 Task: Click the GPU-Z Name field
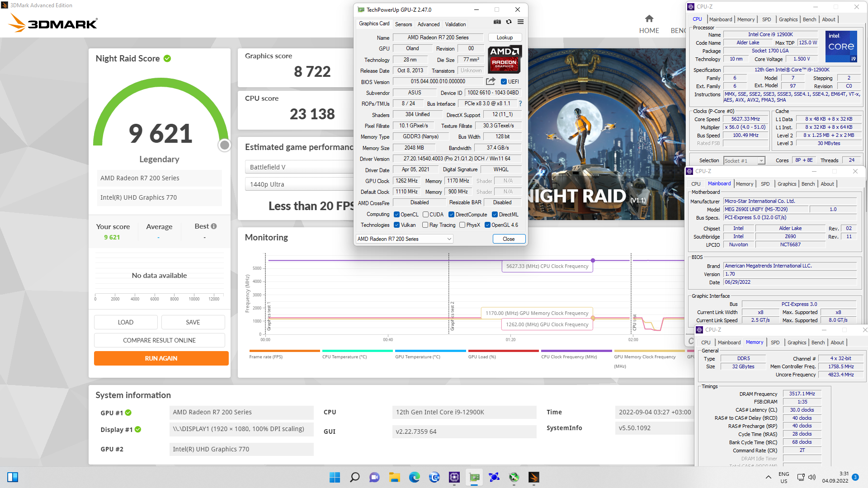(438, 38)
